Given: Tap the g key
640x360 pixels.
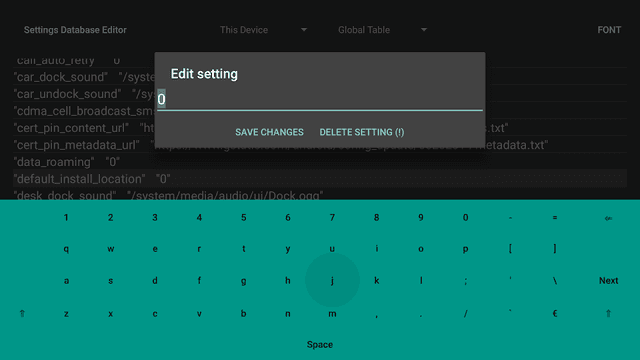Looking at the screenshot, I should coord(244,281).
